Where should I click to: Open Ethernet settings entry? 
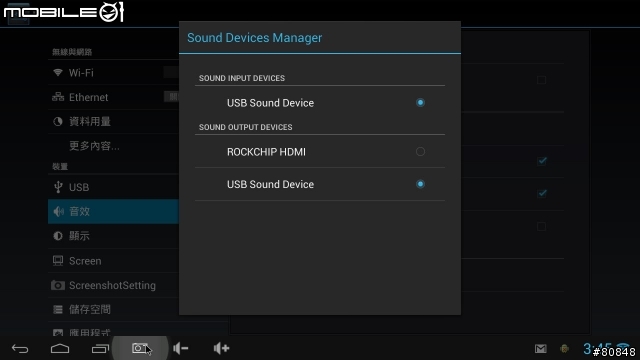[x=113, y=97]
